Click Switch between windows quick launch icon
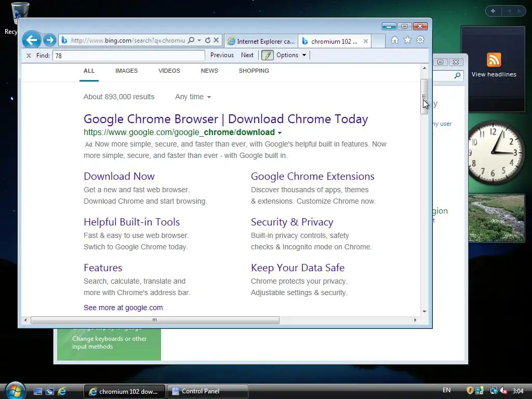The width and height of the screenshot is (532, 399). point(50,392)
